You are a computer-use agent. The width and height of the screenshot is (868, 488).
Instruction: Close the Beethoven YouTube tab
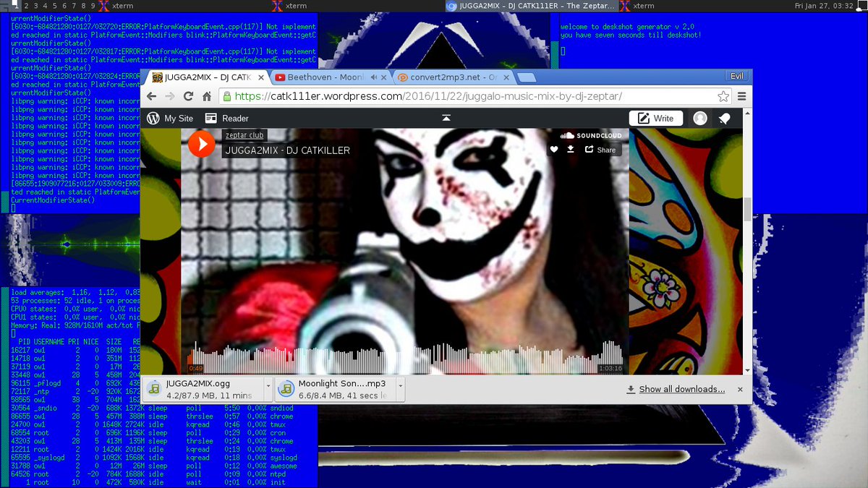click(384, 77)
